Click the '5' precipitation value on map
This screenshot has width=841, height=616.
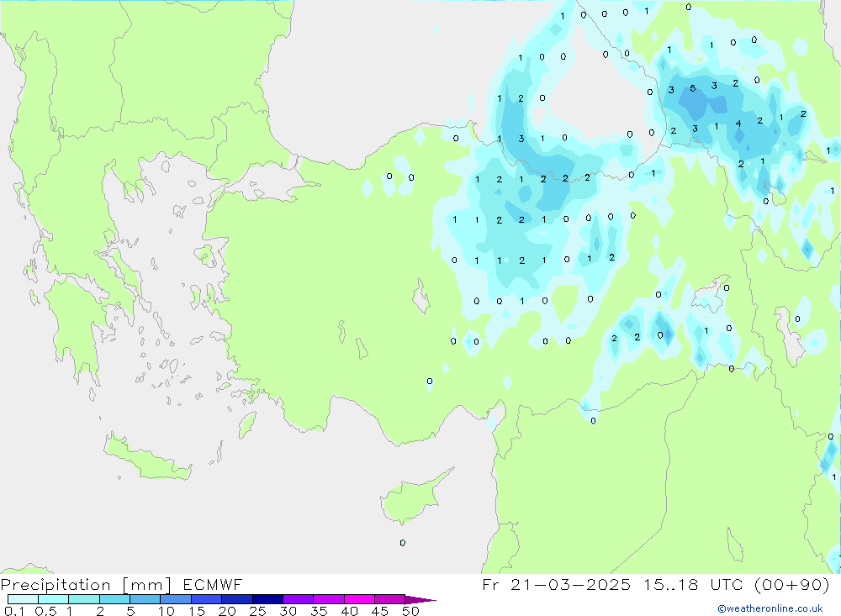pyautogui.click(x=692, y=88)
